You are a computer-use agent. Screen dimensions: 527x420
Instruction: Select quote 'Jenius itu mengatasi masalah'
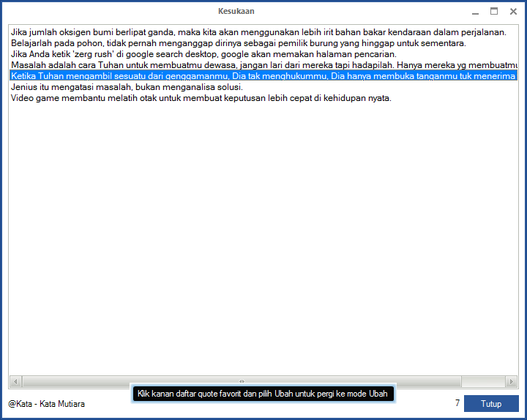coord(263,87)
